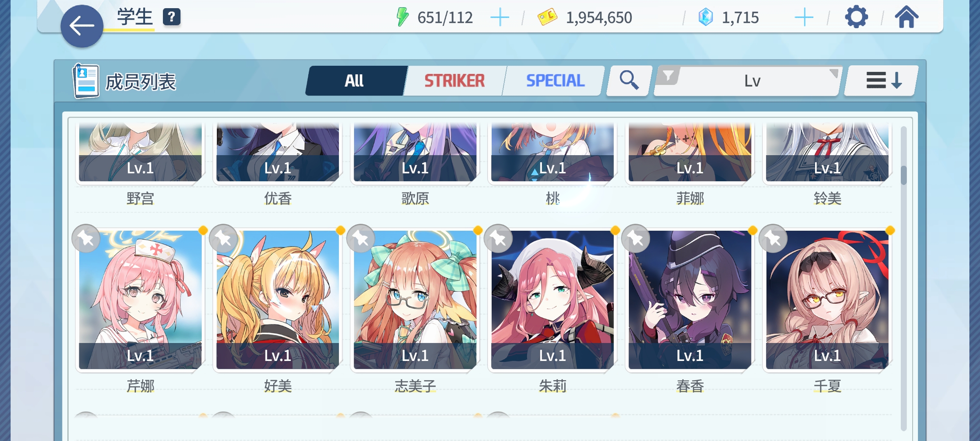Toggle pin on 芹娜's card
This screenshot has width=980, height=441.
pyautogui.click(x=86, y=238)
